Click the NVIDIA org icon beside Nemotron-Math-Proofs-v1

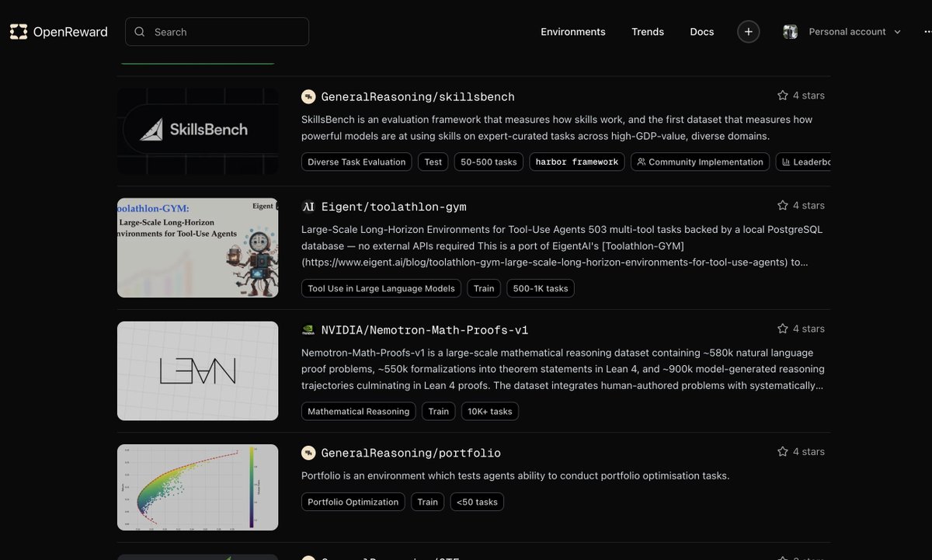coord(308,330)
